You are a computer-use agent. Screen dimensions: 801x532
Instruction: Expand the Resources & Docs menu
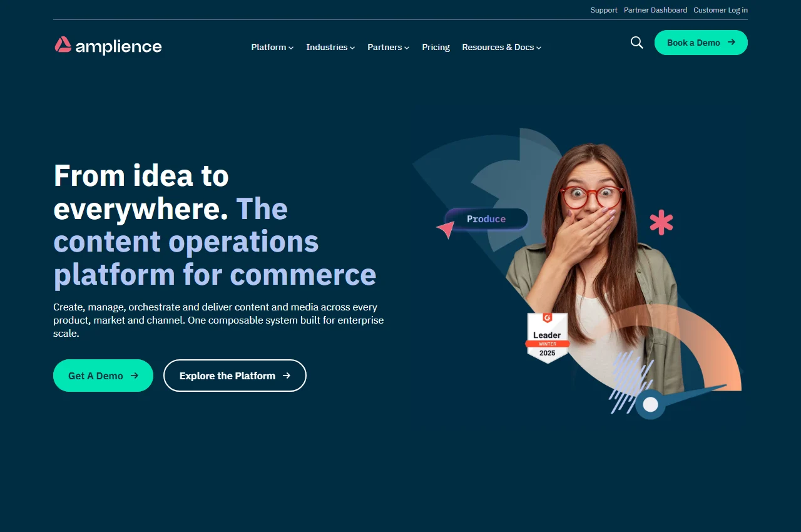502,47
